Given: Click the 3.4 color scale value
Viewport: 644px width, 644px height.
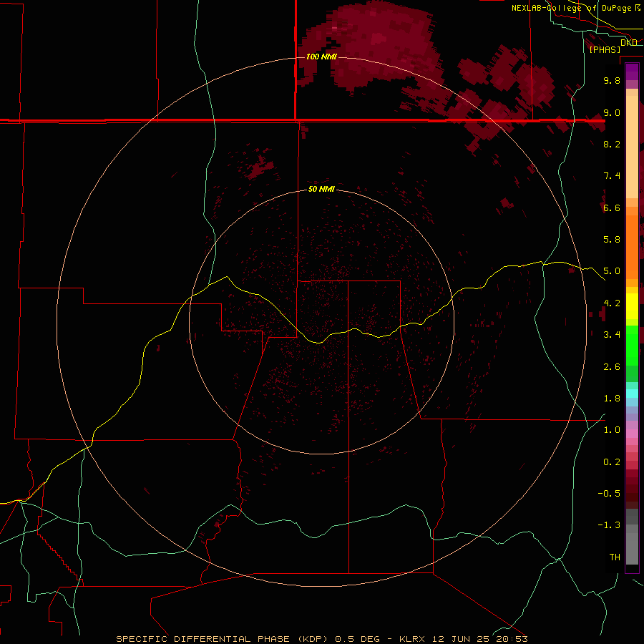Looking at the screenshot, I should [612, 335].
